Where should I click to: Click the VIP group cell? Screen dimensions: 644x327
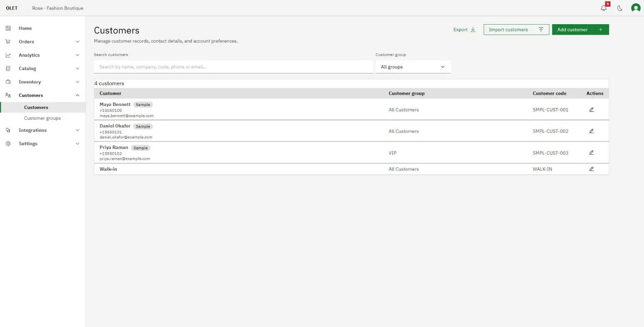pyautogui.click(x=392, y=153)
